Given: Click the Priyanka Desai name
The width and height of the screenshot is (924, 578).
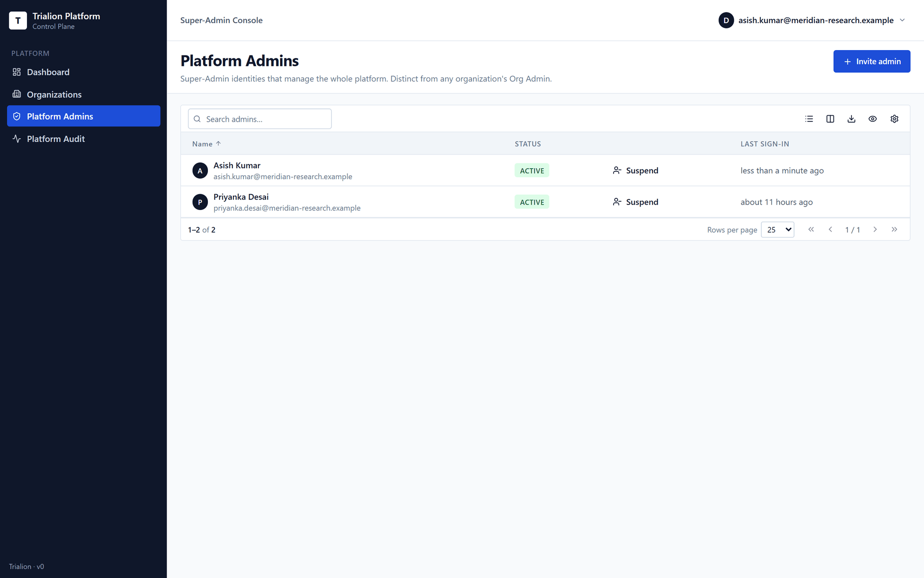Looking at the screenshot, I should point(241,197).
